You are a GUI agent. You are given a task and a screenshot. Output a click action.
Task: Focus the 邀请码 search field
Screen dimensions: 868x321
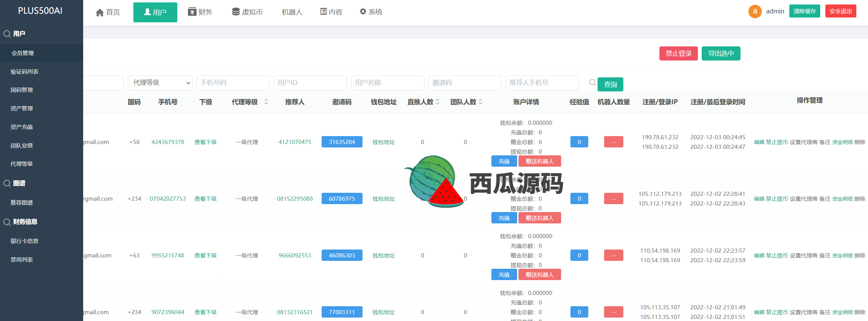[465, 83]
